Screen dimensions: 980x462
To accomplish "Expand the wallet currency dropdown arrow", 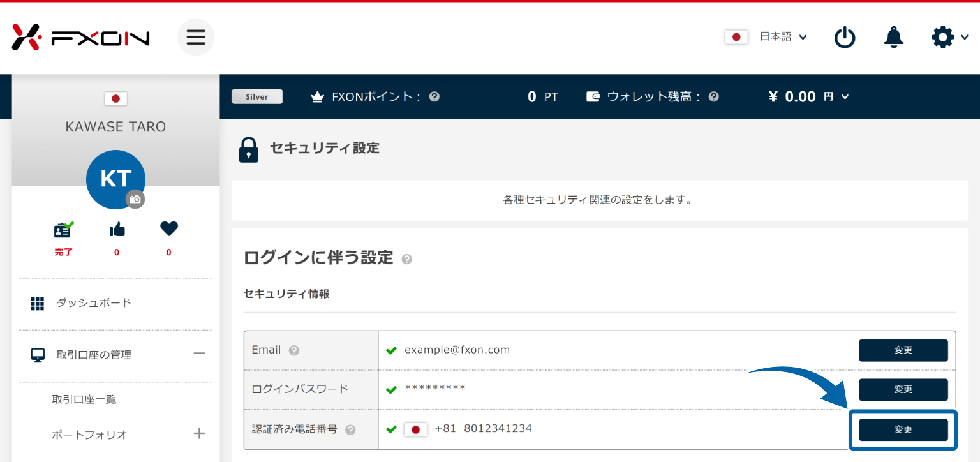I will (845, 97).
